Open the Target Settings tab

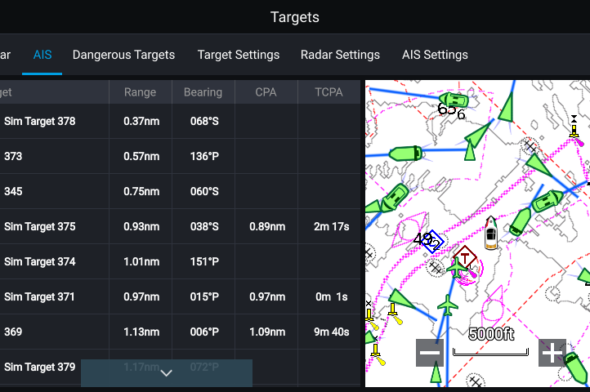[x=239, y=55]
